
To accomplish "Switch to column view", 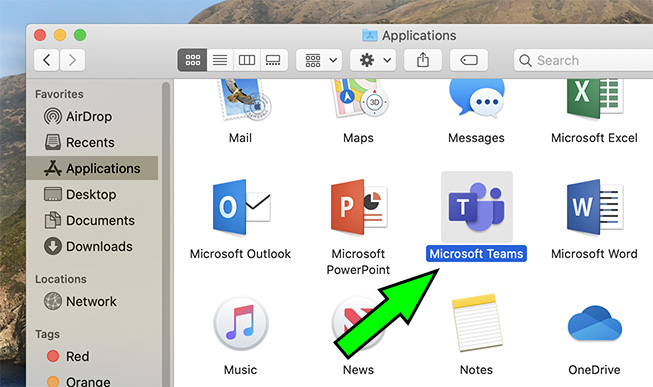I will click(x=247, y=60).
